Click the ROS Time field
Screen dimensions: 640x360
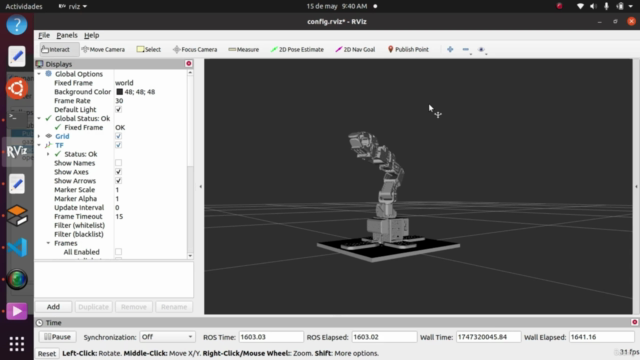[x=271, y=337]
